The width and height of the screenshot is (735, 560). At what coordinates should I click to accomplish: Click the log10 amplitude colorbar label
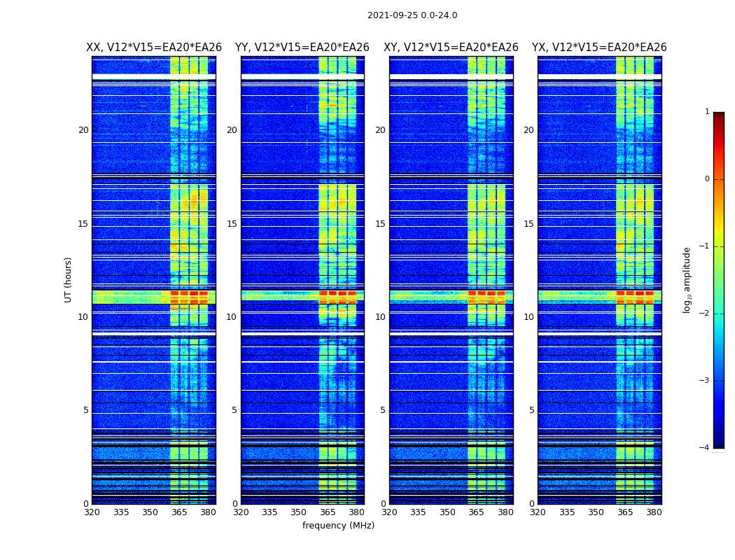click(x=687, y=280)
